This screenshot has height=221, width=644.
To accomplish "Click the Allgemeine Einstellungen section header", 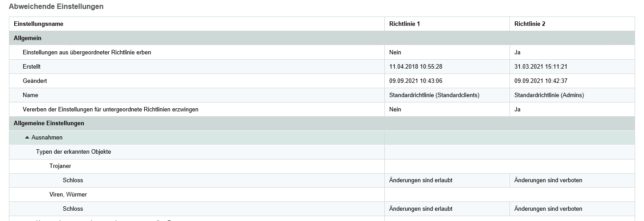I will point(49,123).
